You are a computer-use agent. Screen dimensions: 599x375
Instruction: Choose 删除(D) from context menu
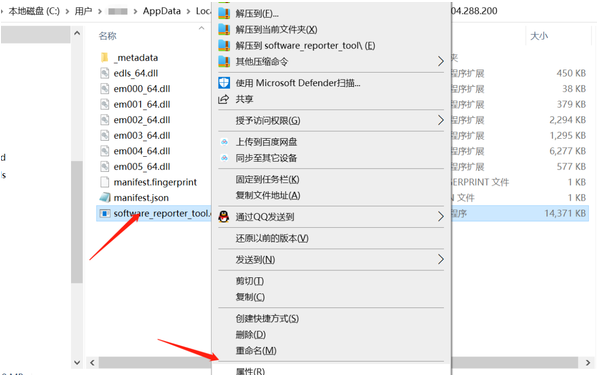tap(251, 335)
